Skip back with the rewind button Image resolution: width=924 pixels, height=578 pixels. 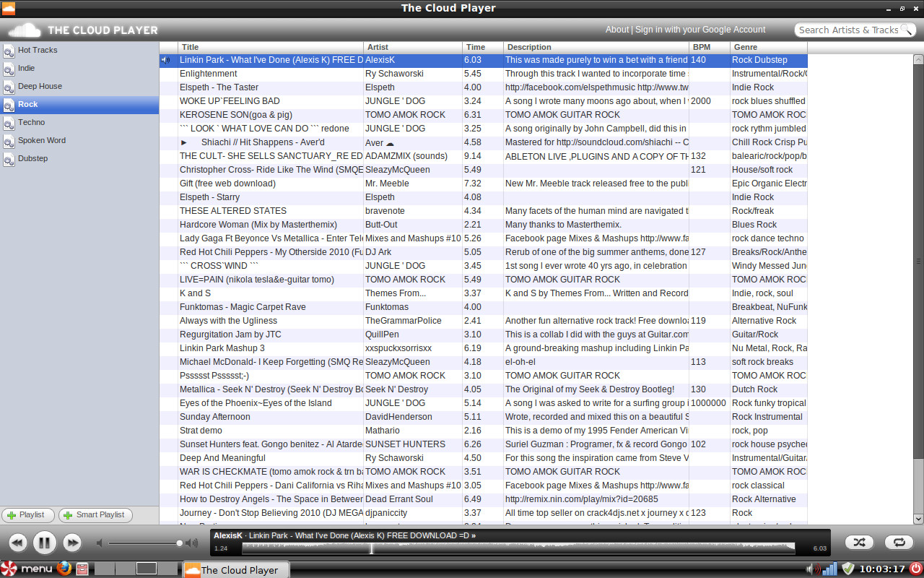(17, 543)
